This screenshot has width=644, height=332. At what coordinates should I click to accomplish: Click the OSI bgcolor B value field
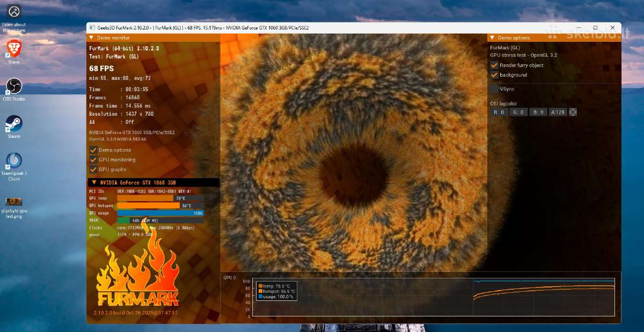[537, 112]
